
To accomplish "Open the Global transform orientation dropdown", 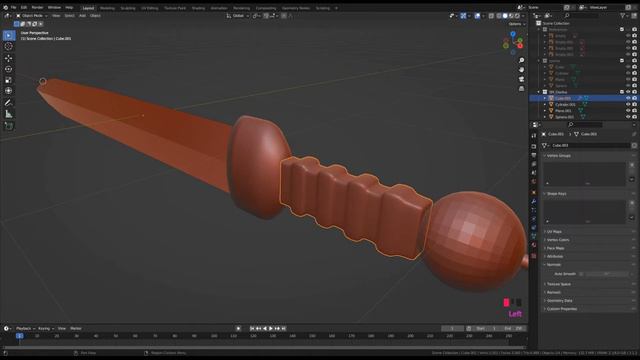I will click(x=238, y=16).
